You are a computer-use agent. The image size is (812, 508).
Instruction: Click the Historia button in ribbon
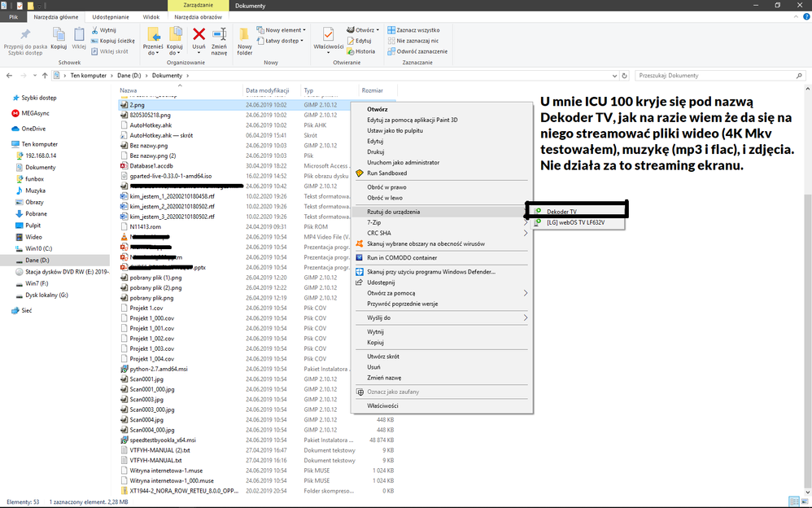[x=365, y=51]
